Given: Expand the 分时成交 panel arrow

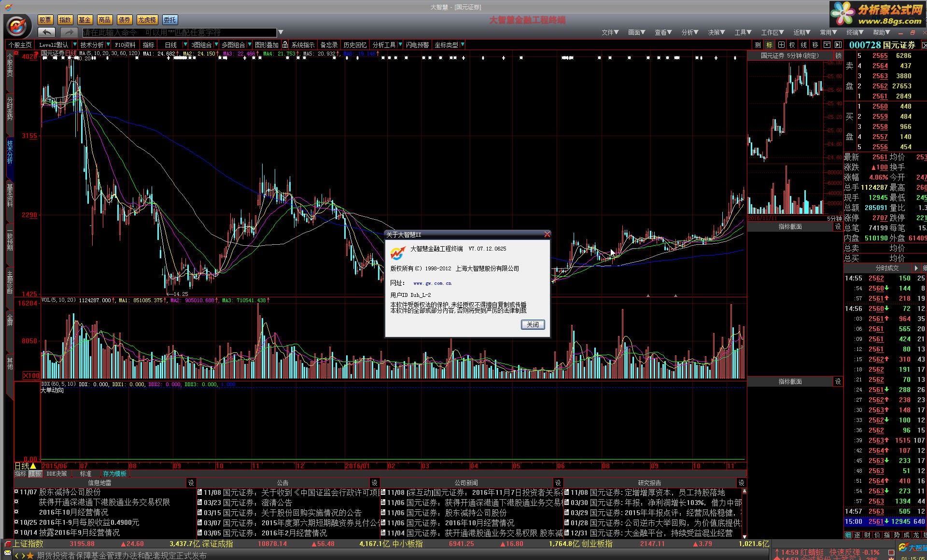Looking at the screenshot, I should (x=916, y=268).
